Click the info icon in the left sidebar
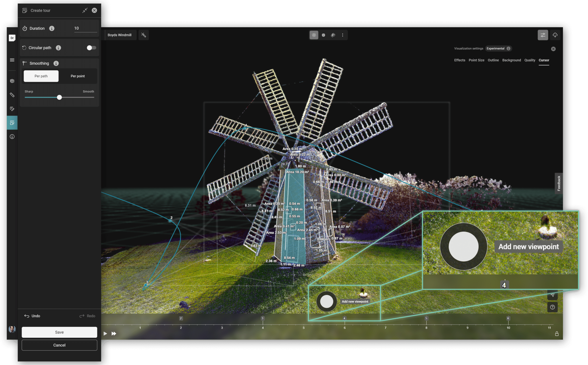This screenshot has height=365, width=588. (x=12, y=136)
